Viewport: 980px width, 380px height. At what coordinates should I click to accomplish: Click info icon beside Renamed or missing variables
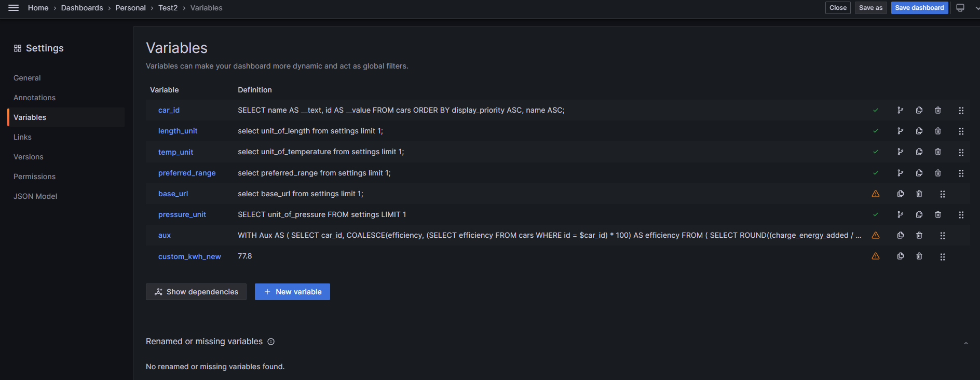(x=271, y=342)
